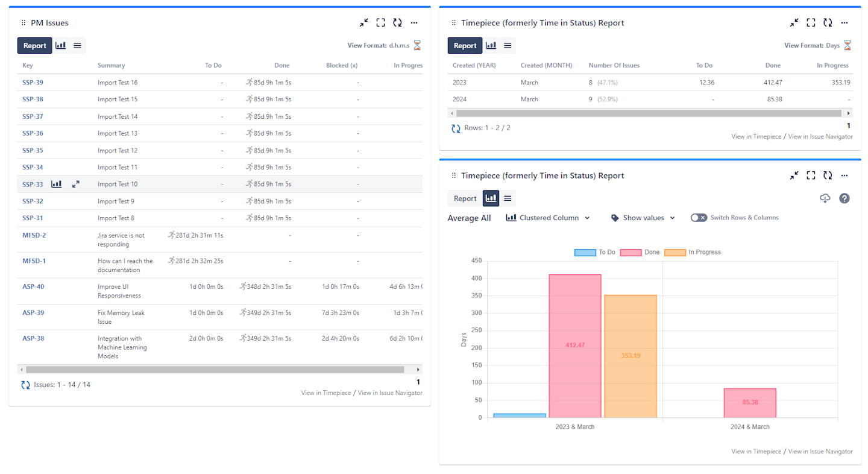Open the inline chart icon on row SSP-33
Image resolution: width=868 pixels, height=474 pixels.
(x=56, y=184)
